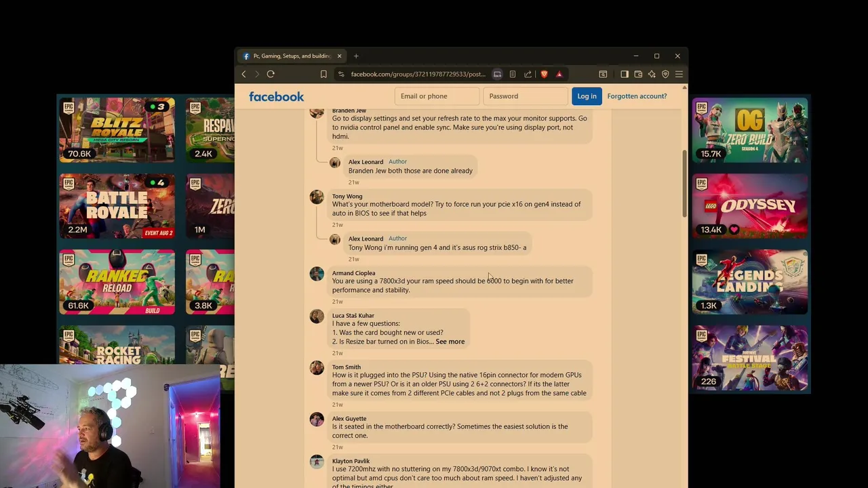Bookmark this page with the bookmark icon

(x=323, y=74)
